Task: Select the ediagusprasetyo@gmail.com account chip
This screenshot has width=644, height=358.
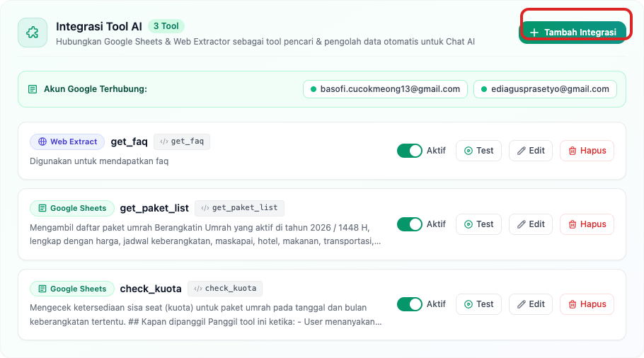Action: (x=545, y=89)
